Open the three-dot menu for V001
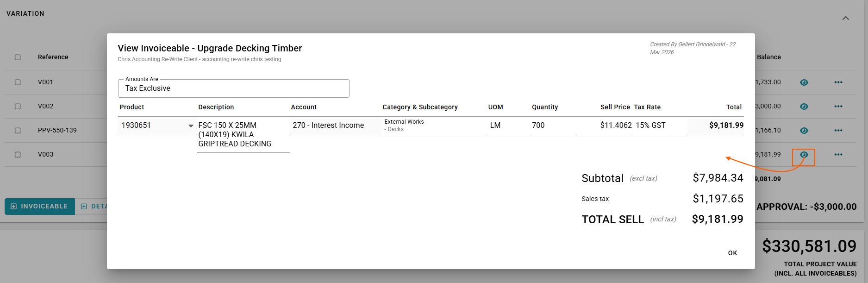 click(x=838, y=82)
